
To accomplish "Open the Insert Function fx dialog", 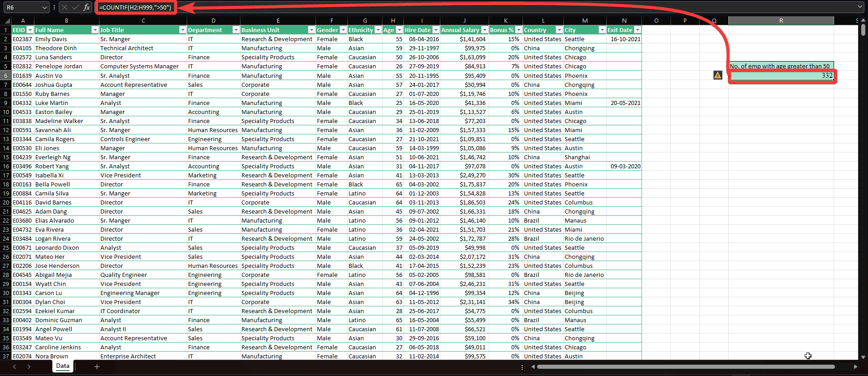I will point(86,7).
